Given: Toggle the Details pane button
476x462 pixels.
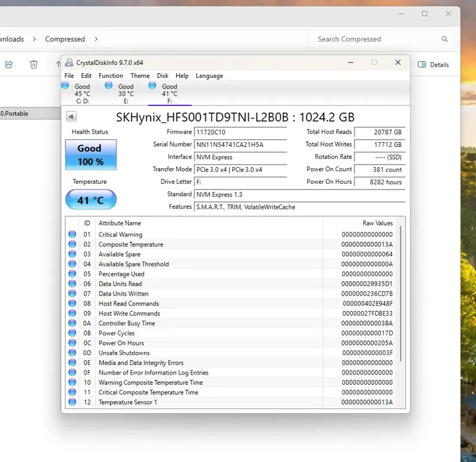Looking at the screenshot, I should pyautogui.click(x=433, y=65).
